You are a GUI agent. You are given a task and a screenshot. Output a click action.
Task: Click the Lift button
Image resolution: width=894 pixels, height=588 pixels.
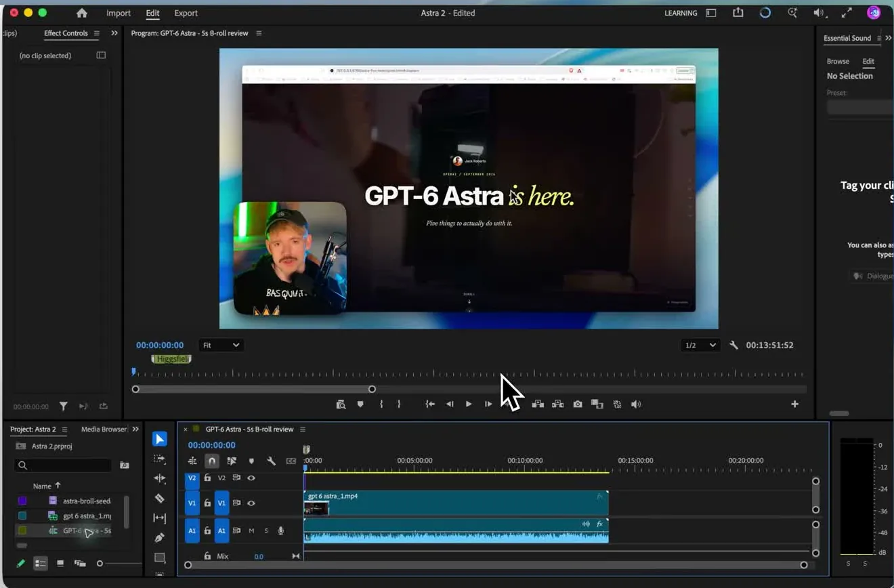tap(538, 404)
